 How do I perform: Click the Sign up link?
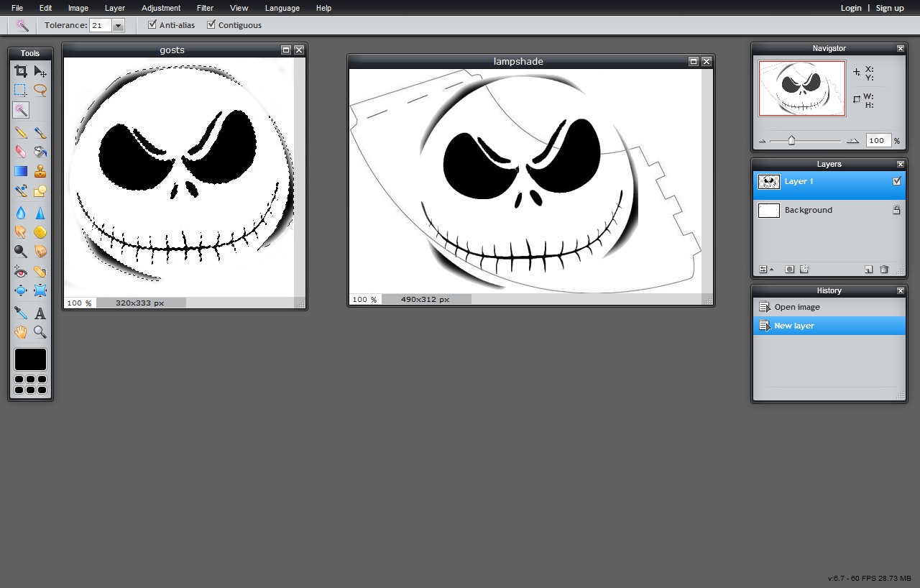890,8
